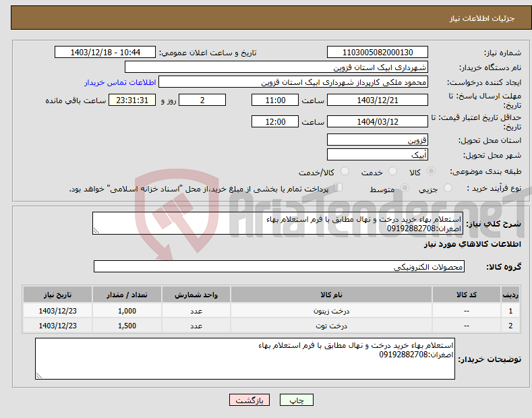Click the نام کالا column header
Screen dimensions: 532x418
tap(331, 295)
